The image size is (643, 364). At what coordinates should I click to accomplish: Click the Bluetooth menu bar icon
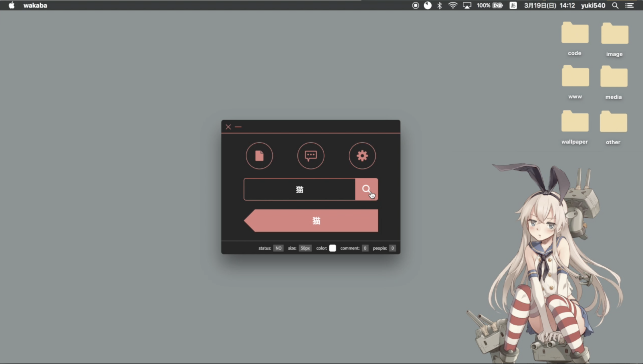coord(439,5)
